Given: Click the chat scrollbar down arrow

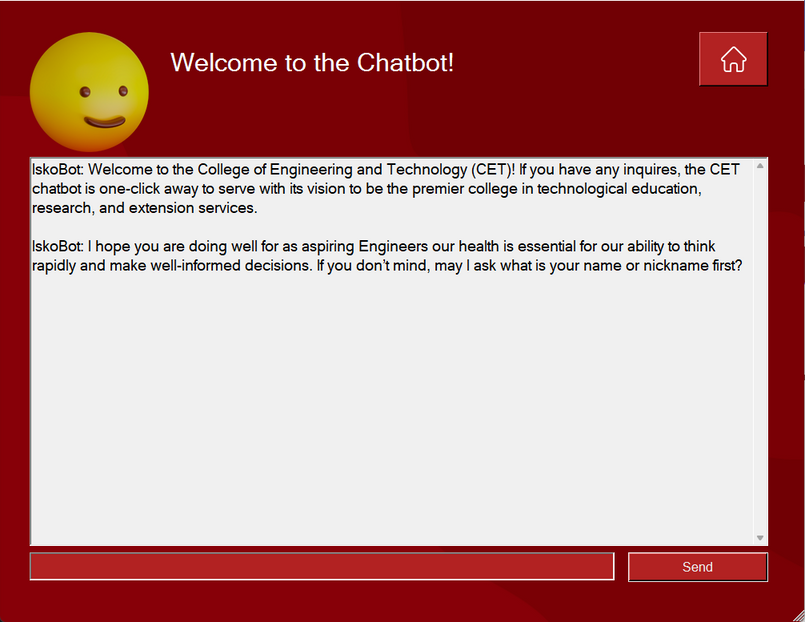Looking at the screenshot, I should pos(760,538).
